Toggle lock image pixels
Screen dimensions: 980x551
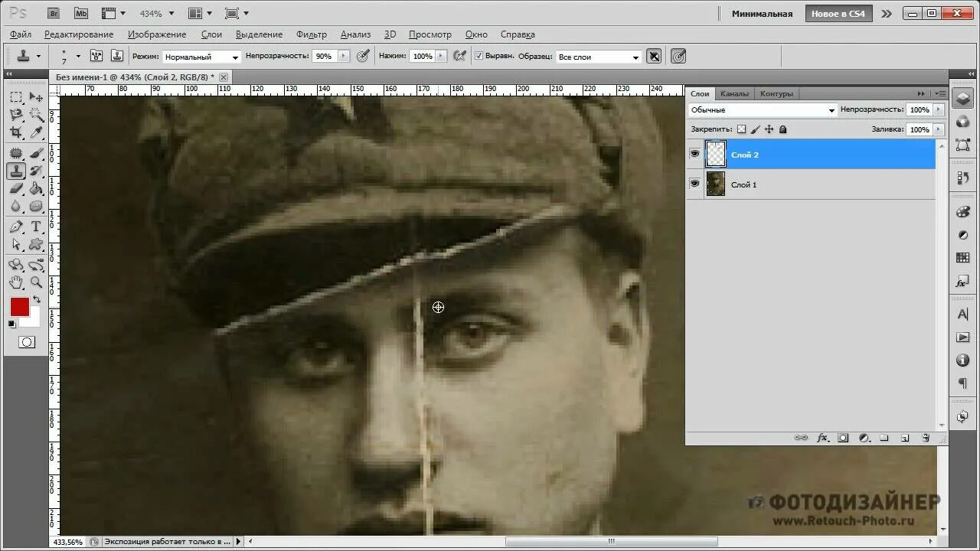coord(755,129)
